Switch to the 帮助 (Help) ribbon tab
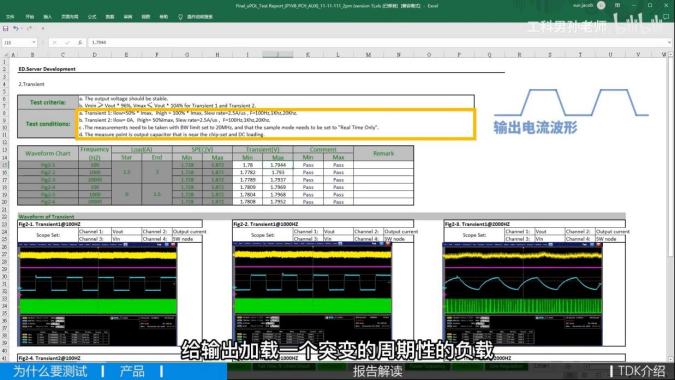Screen dimensions: 675x380 click(x=164, y=17)
